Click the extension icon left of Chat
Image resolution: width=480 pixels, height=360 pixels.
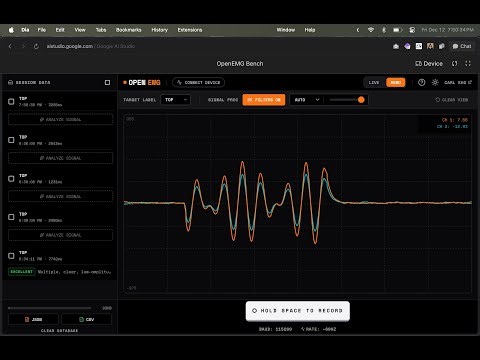(442, 46)
